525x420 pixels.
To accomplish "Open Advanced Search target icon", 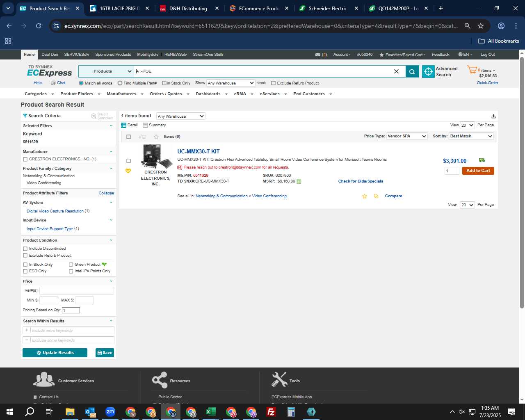I will pyautogui.click(x=428, y=71).
